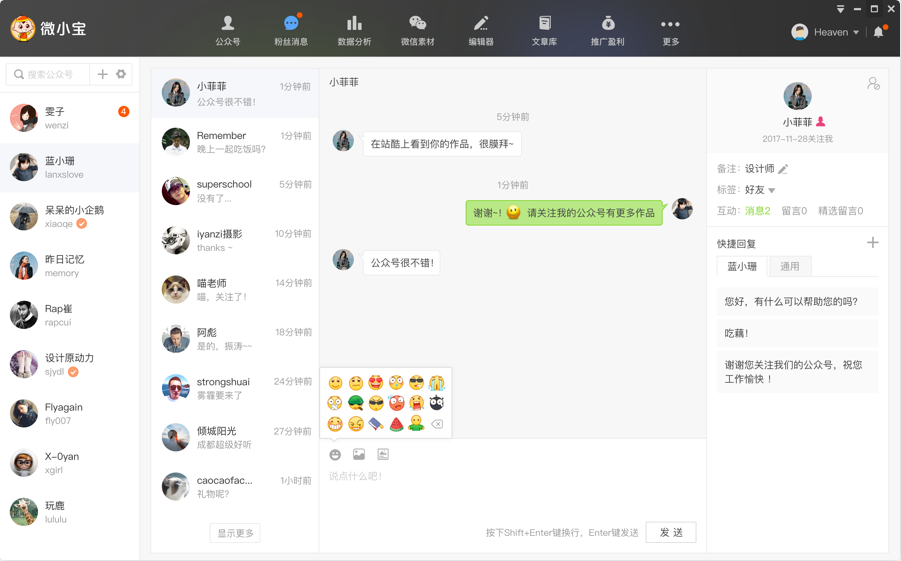Select the X-0yan account
Screen dimensions: 901x561
pos(70,463)
